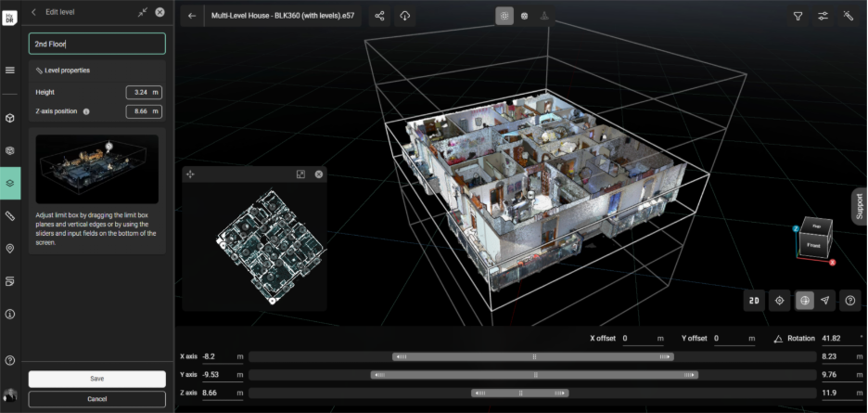The width and height of the screenshot is (868, 413).
Task: Open the display settings sliders panel
Action: 823,16
